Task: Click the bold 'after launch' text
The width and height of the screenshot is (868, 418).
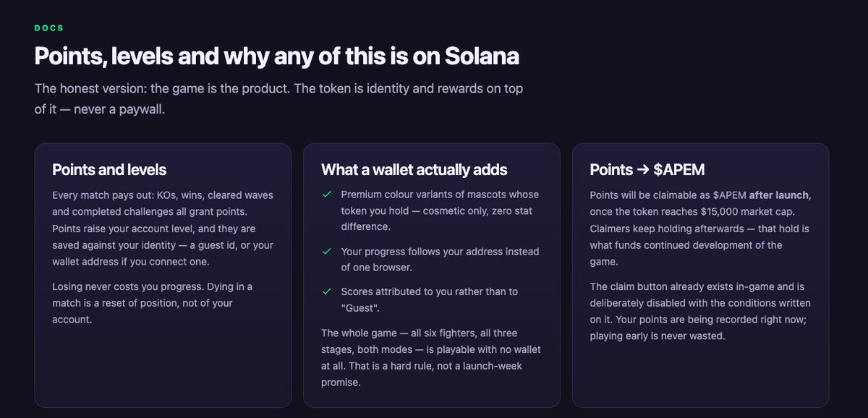Action: (780, 195)
